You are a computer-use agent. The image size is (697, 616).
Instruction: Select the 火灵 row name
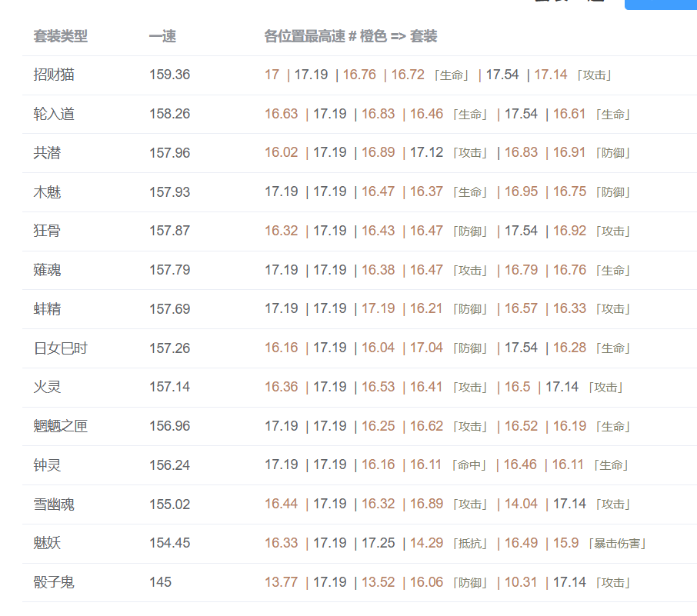pos(47,387)
